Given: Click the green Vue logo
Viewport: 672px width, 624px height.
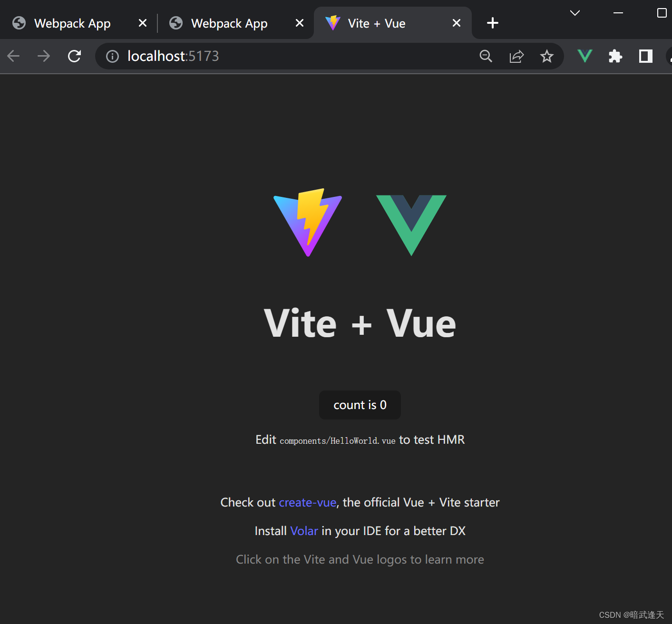Looking at the screenshot, I should tap(411, 225).
